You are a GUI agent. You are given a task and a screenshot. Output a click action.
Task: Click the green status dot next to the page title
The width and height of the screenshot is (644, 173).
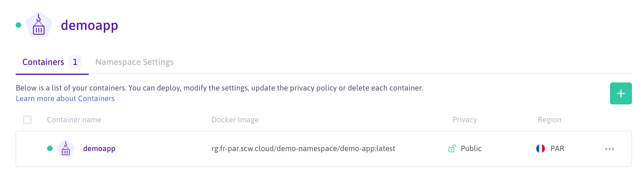pyautogui.click(x=19, y=25)
